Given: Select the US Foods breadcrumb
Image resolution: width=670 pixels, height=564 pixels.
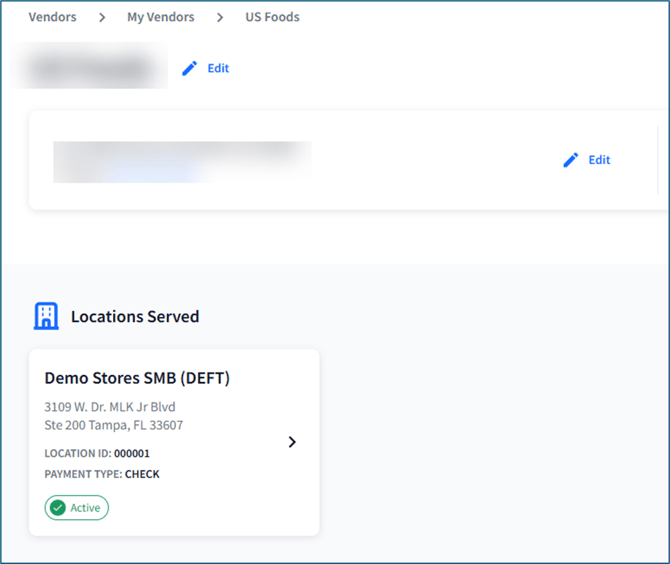Looking at the screenshot, I should 272,17.
